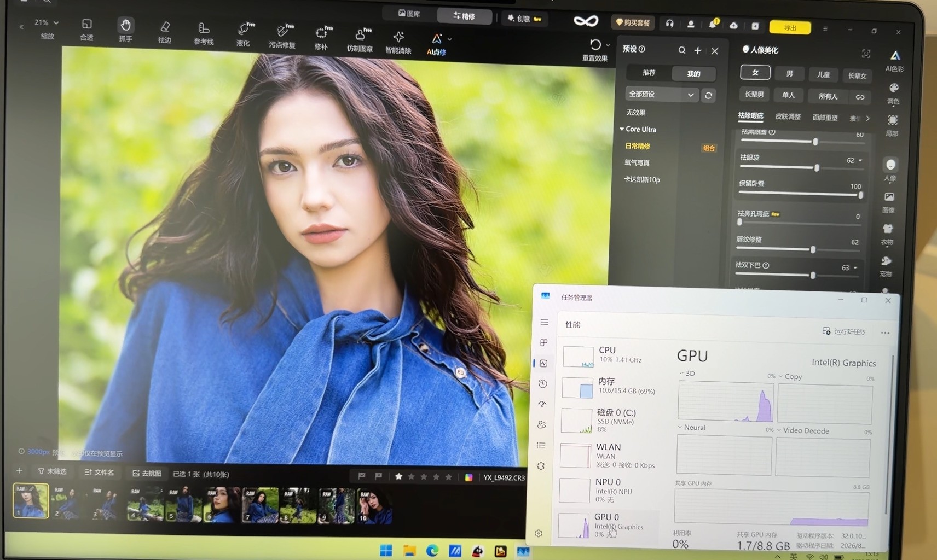Choose the 所有人 everyone option
This screenshot has height=560, width=937.
828,96
